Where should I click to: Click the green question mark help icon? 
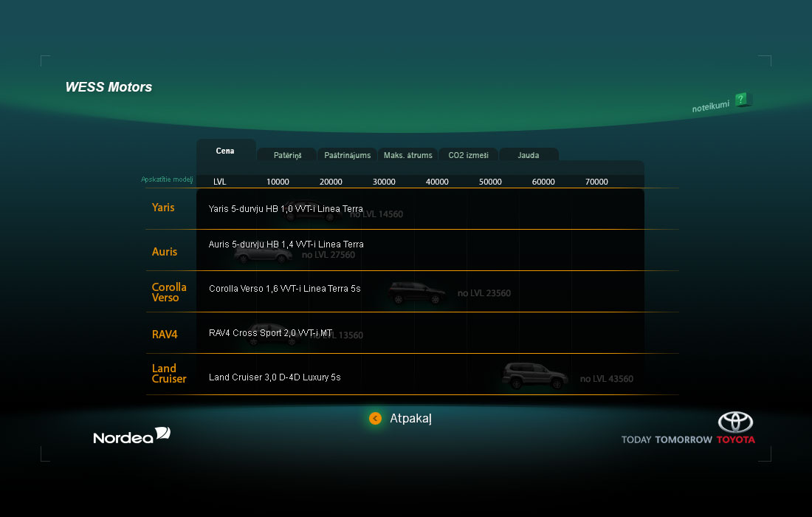pos(742,100)
